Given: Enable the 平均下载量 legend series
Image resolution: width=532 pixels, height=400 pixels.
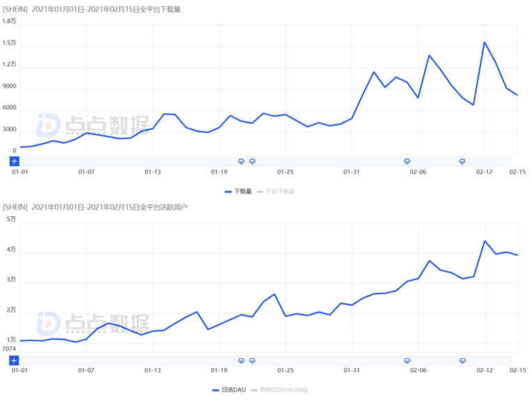Looking at the screenshot, I should 276,191.
